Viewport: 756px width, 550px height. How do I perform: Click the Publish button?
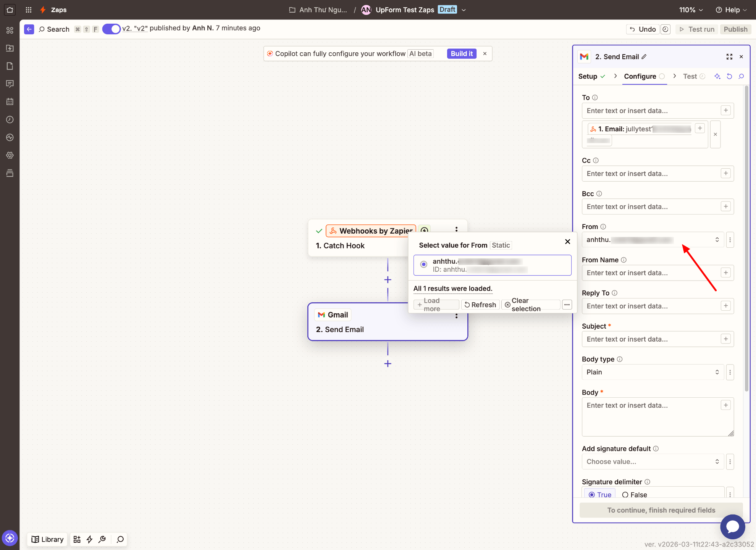tap(735, 29)
